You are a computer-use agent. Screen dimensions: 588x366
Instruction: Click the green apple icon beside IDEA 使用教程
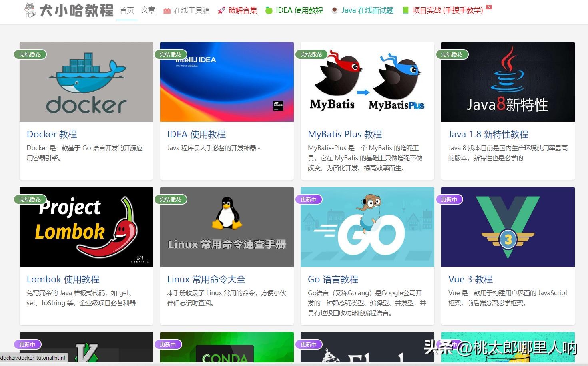[x=269, y=10]
